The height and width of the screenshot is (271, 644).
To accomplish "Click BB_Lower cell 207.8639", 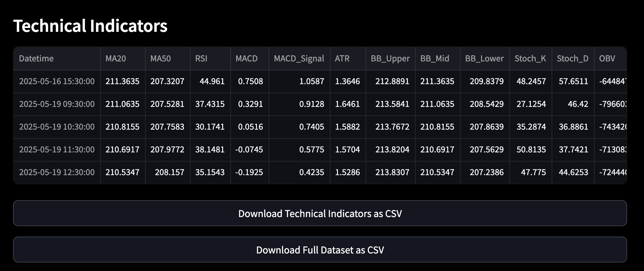I will [x=485, y=127].
